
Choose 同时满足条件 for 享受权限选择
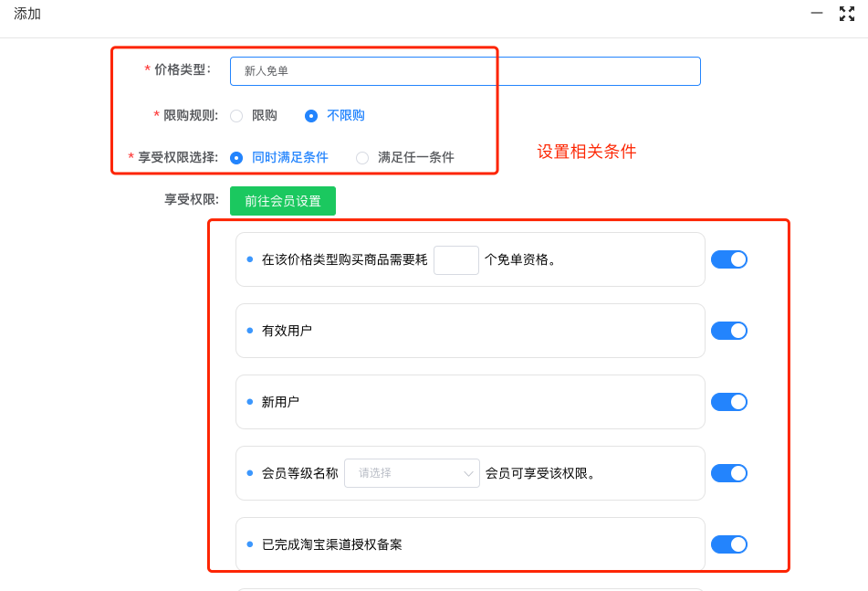pyautogui.click(x=279, y=157)
